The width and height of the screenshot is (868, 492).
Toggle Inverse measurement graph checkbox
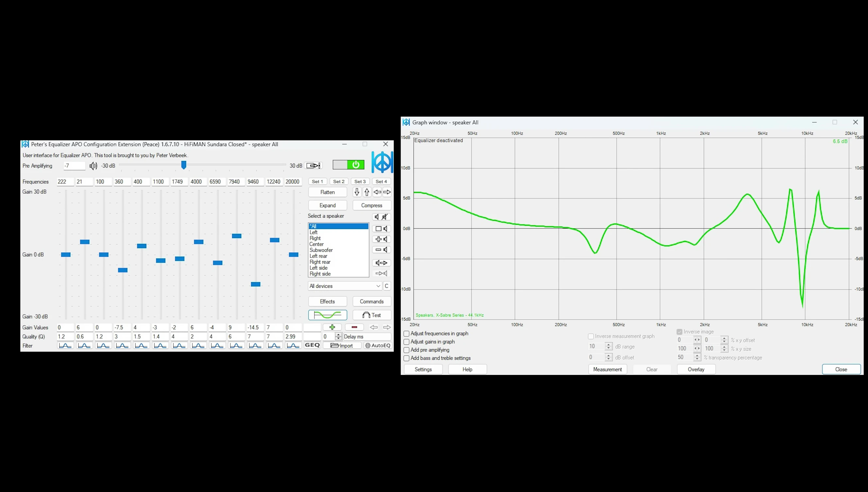[591, 337]
